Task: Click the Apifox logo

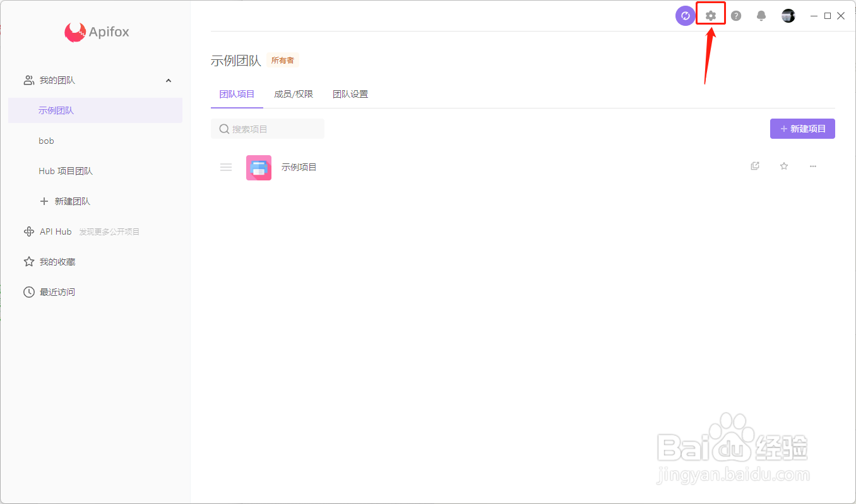Action: point(97,32)
